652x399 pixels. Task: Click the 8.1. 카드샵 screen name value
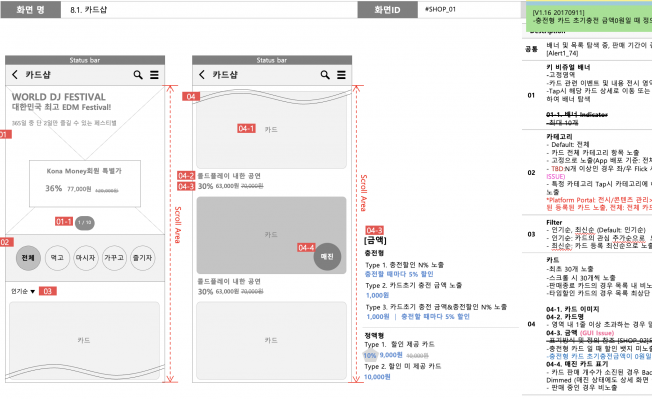tap(89, 10)
